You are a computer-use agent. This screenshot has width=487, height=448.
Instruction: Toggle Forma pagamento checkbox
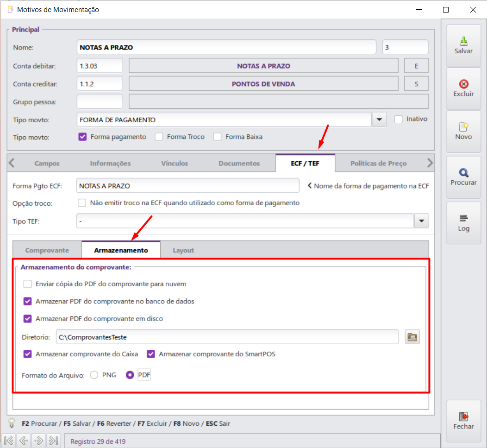point(82,137)
